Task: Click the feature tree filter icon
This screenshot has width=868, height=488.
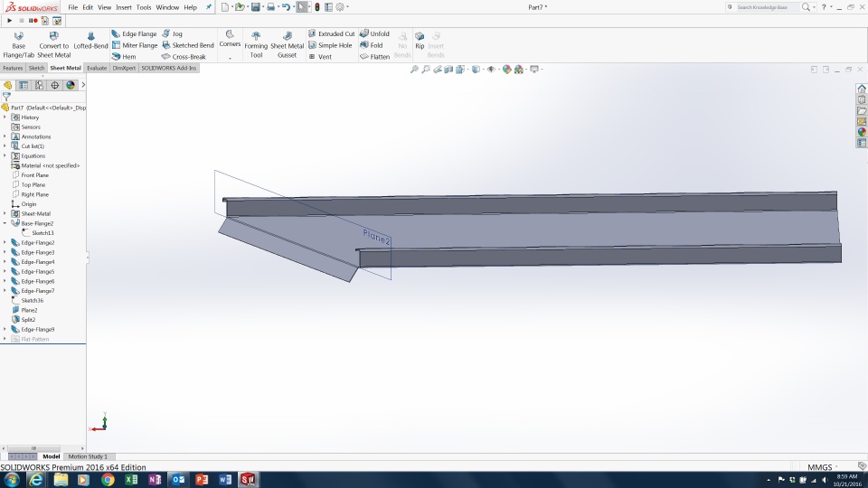Action: 6,97
